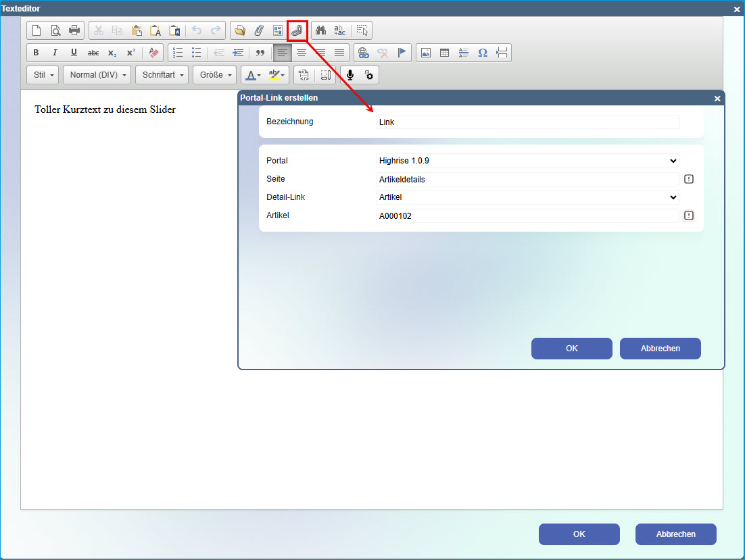Confirm portal link dialog with OK

[x=571, y=349]
